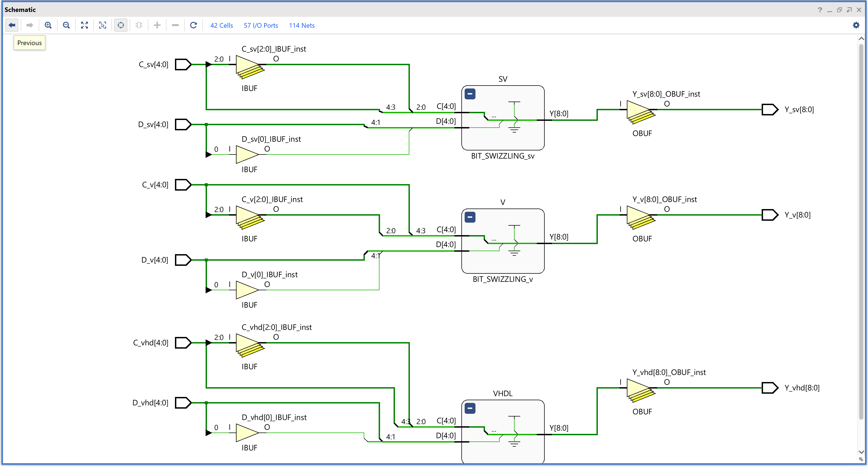
Task: Select the Zoom In tool
Action: click(48, 25)
